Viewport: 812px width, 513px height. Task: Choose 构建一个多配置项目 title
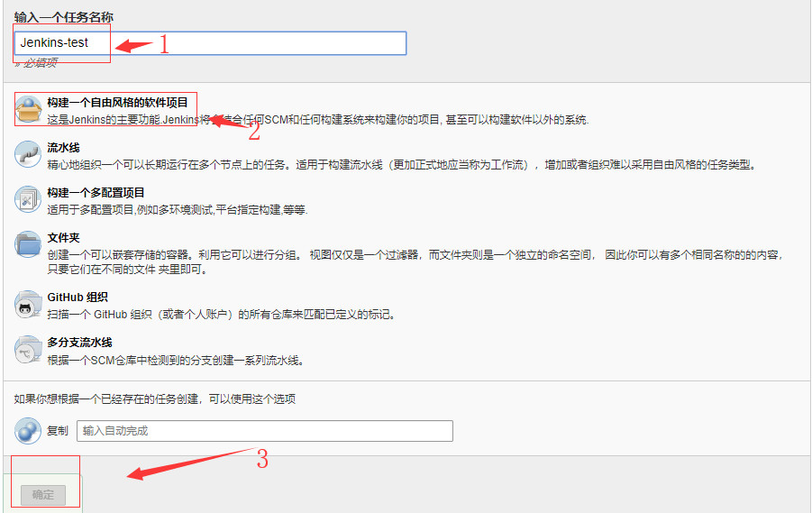click(x=96, y=193)
